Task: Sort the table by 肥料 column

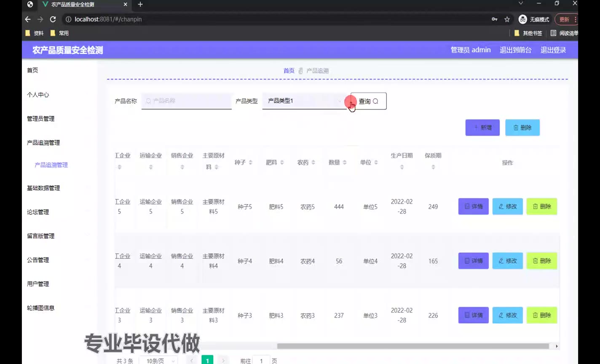Action: click(x=282, y=163)
